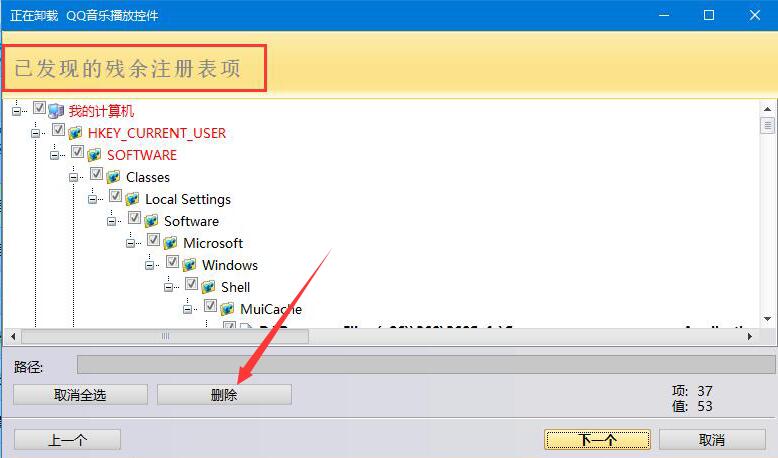Screen dimensions: 778x458
Task: Select the Windows tree label
Action: click(230, 265)
